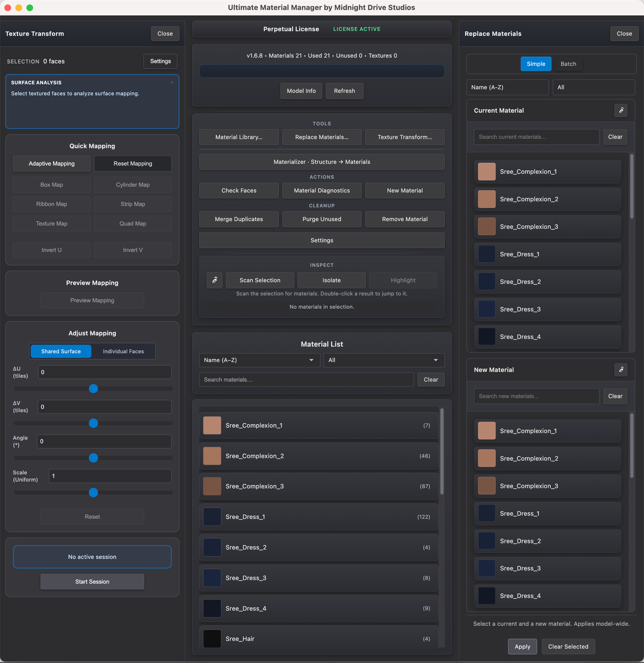
Task: Select Sree_Complexion_3 in New Material list
Action: pyautogui.click(x=547, y=486)
